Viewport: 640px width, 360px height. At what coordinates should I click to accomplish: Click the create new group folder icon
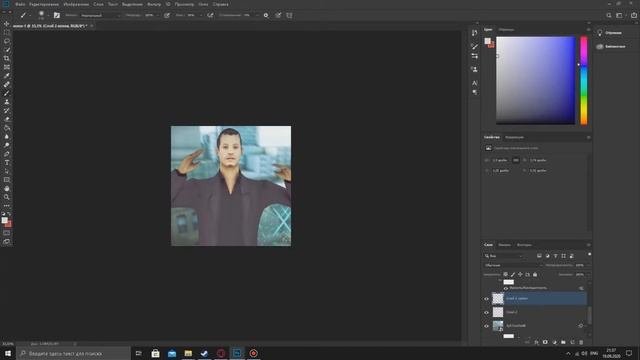(563, 342)
